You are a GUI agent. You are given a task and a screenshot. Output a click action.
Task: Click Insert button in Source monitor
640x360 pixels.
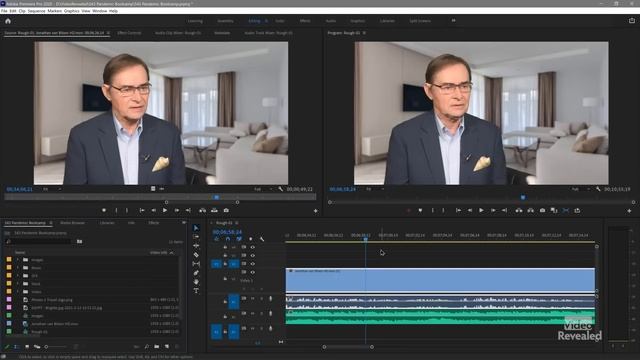(x=202, y=210)
